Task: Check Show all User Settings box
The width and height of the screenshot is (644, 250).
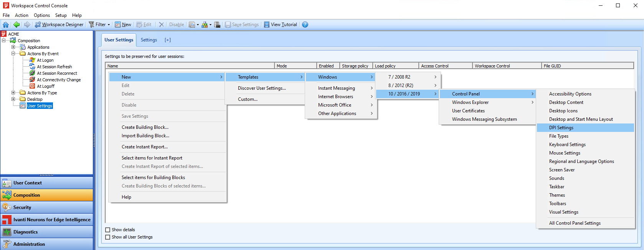Action: 108,237
